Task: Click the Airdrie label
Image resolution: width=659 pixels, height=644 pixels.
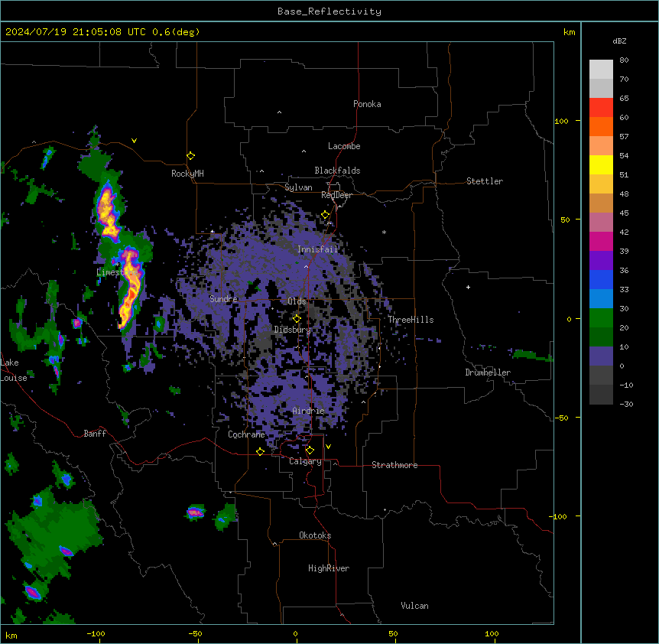Action: 309,411
